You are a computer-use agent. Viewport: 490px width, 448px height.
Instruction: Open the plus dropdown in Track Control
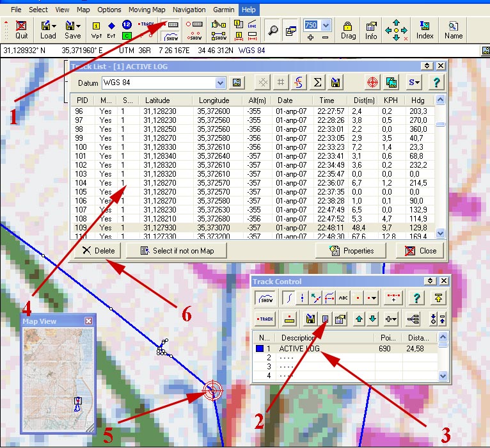[391, 319]
